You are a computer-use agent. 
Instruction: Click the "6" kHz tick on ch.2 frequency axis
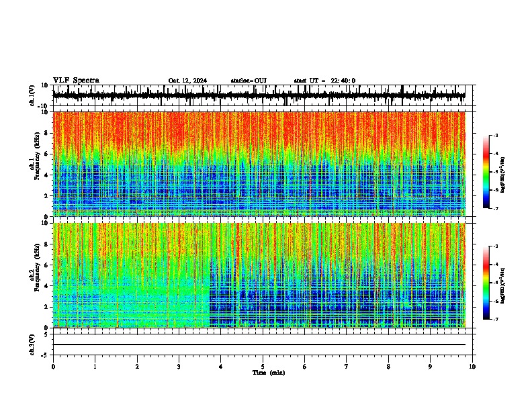point(46,265)
